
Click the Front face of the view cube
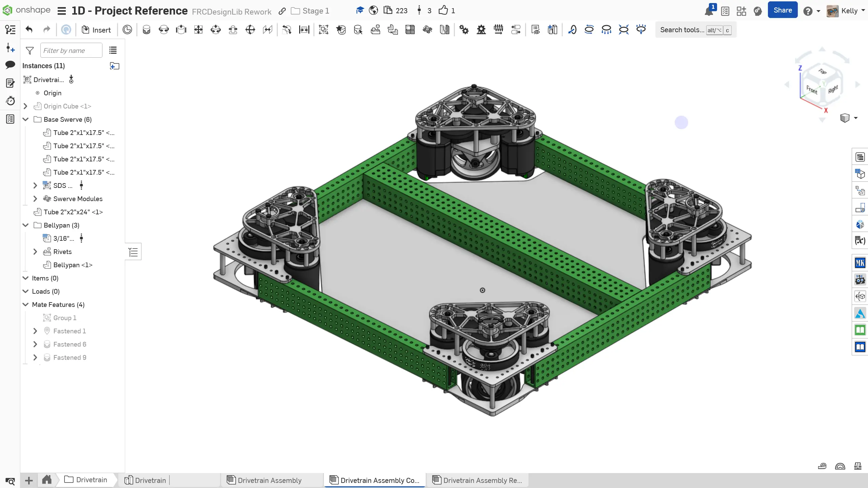tap(812, 90)
